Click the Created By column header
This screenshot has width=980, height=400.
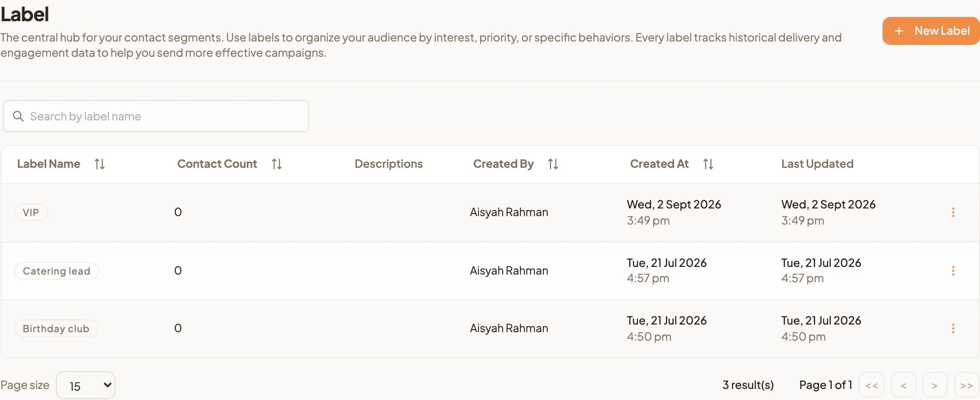tap(504, 164)
